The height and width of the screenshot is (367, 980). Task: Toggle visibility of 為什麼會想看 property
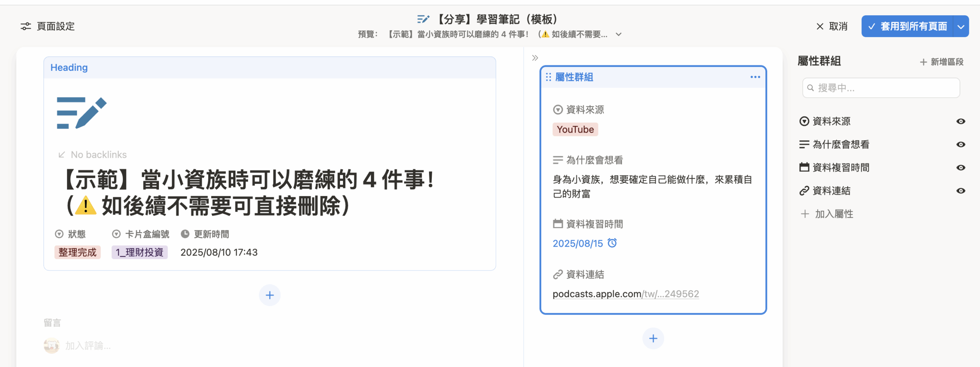click(x=960, y=144)
